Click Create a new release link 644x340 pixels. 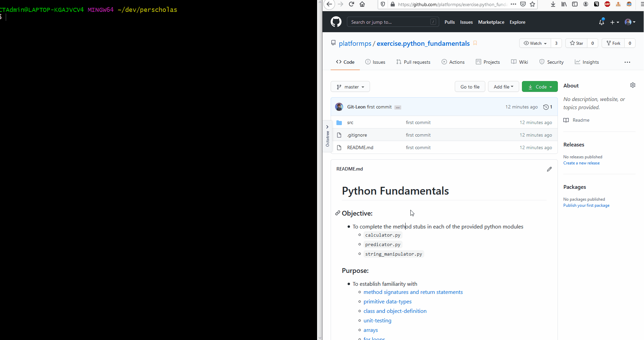[x=581, y=163]
